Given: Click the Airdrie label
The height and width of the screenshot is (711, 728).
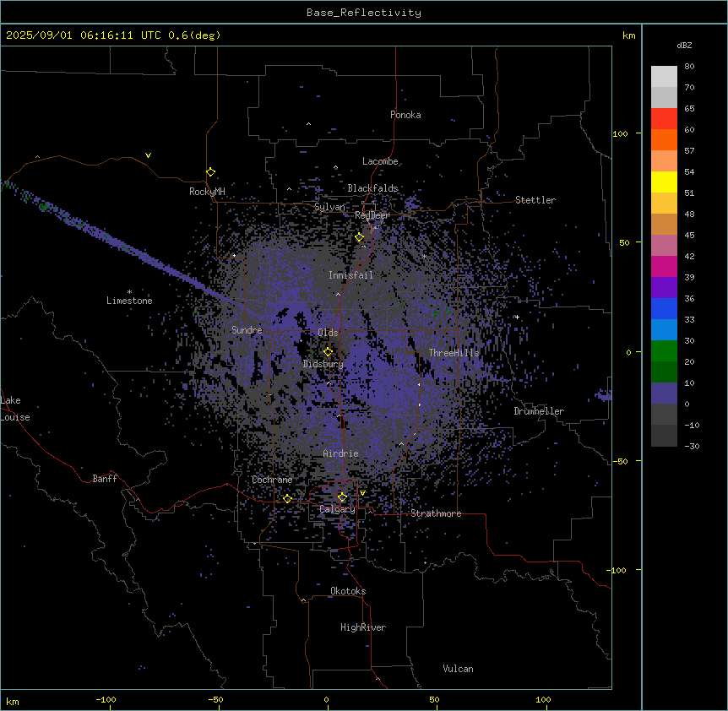Looking at the screenshot, I should (x=341, y=453).
